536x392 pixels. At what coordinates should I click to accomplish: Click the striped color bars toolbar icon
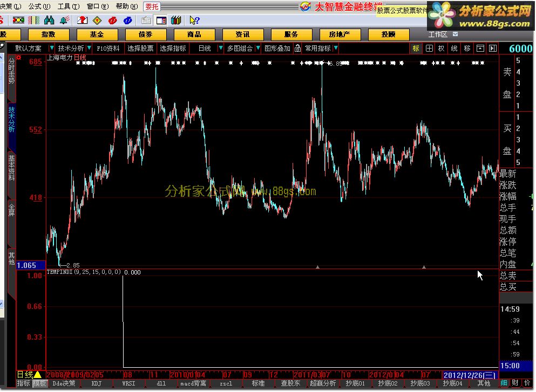[x=33, y=20]
